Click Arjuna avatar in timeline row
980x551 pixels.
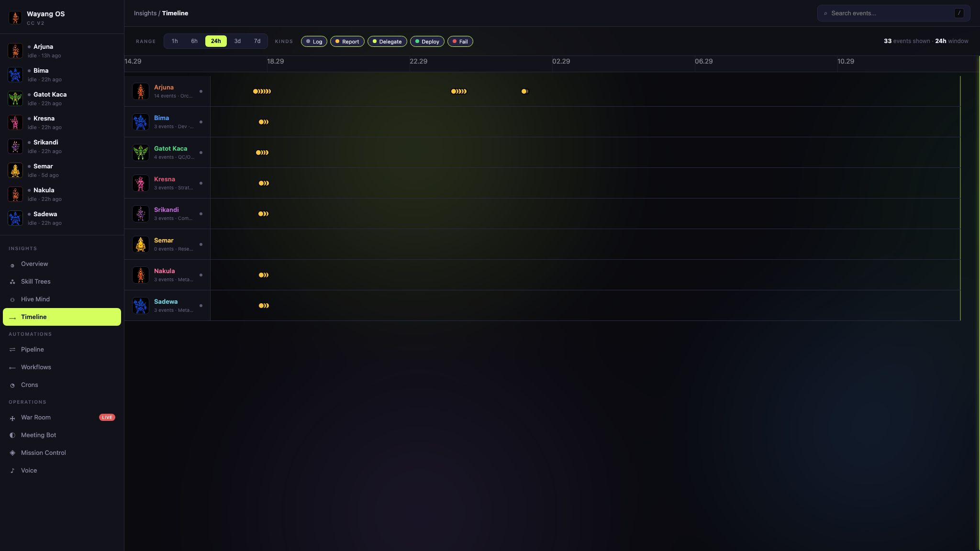(x=141, y=91)
